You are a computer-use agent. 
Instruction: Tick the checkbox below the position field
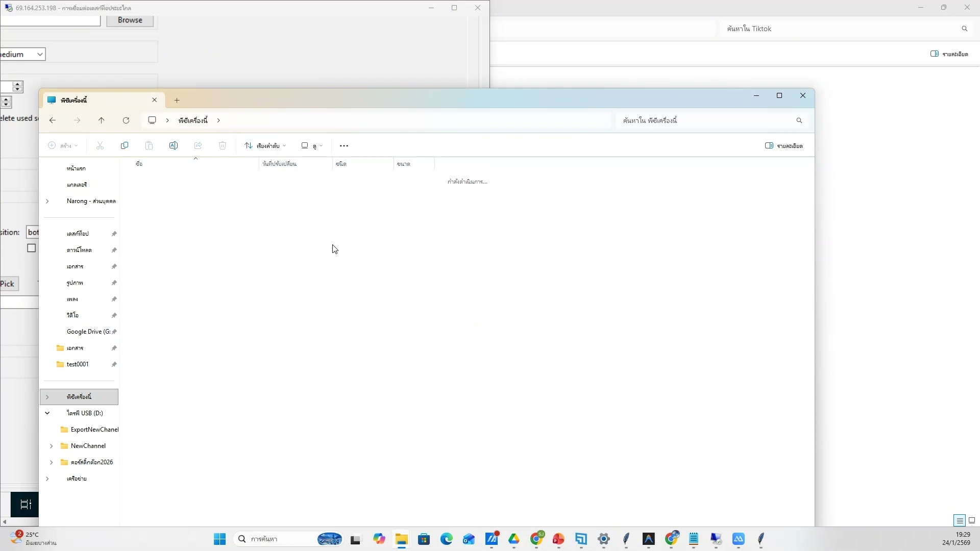click(x=32, y=248)
